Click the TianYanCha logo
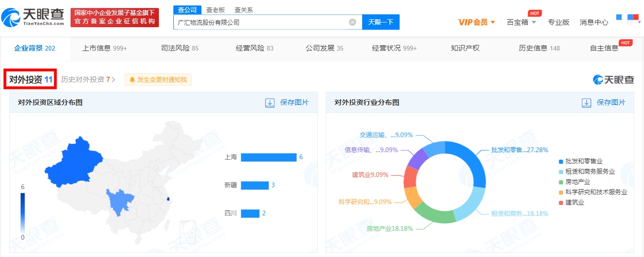 [x=33, y=18]
